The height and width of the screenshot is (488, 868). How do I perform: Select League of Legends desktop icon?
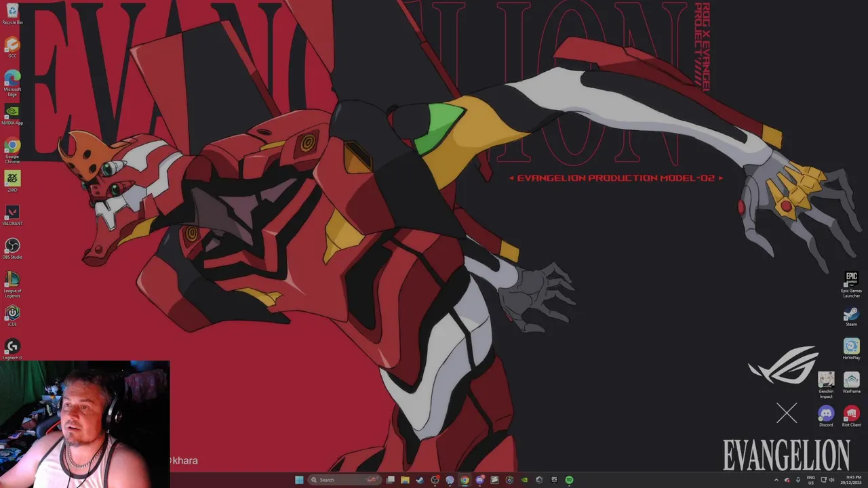[x=12, y=285]
